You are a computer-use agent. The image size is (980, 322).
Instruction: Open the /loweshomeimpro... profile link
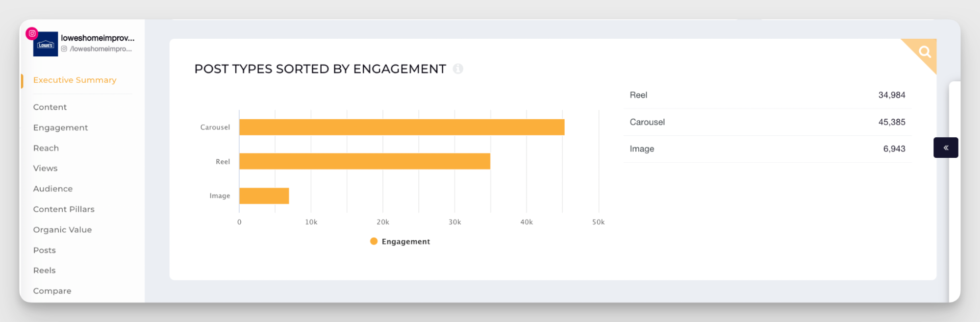101,49
